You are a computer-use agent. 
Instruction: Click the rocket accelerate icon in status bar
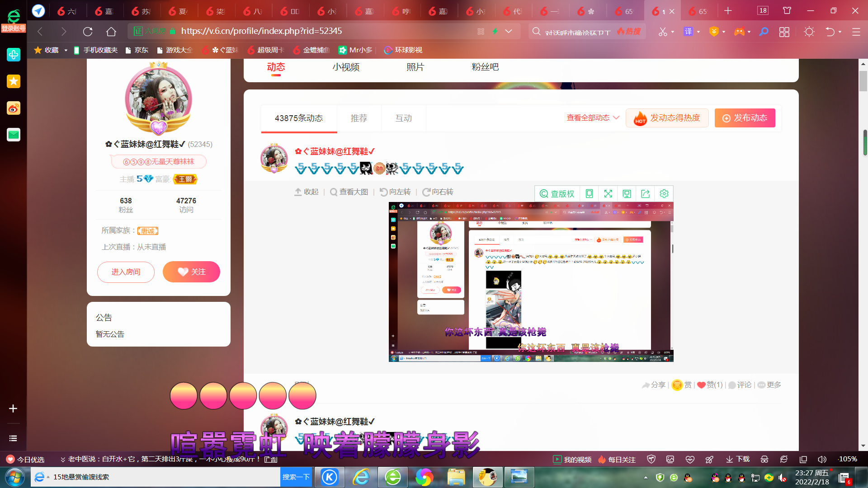pyautogui.click(x=709, y=459)
